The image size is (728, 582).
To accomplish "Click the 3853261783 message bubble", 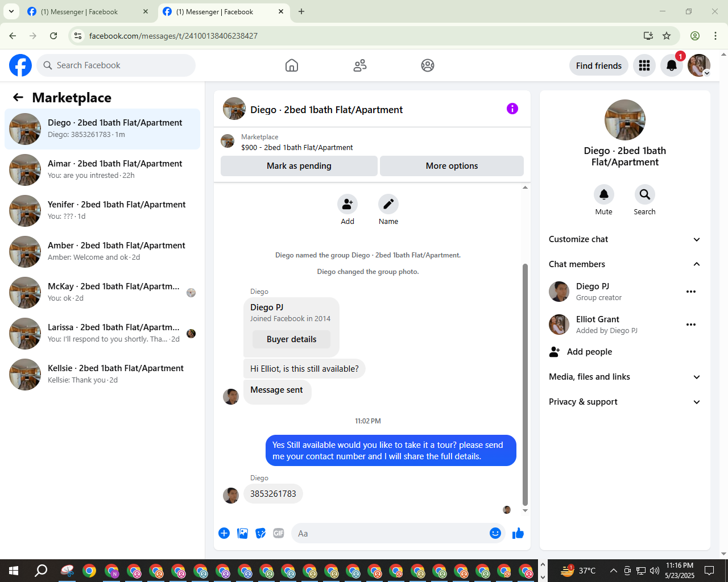I will click(x=273, y=493).
